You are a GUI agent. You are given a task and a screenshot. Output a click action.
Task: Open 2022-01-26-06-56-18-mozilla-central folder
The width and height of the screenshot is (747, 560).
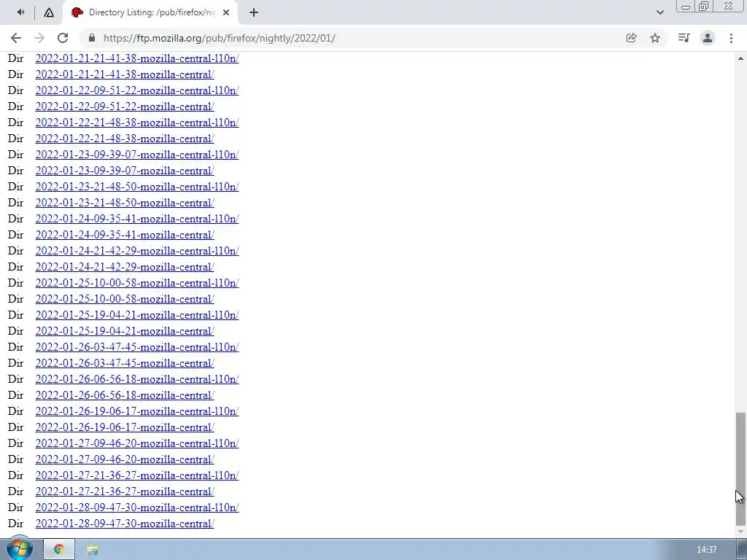(125, 395)
